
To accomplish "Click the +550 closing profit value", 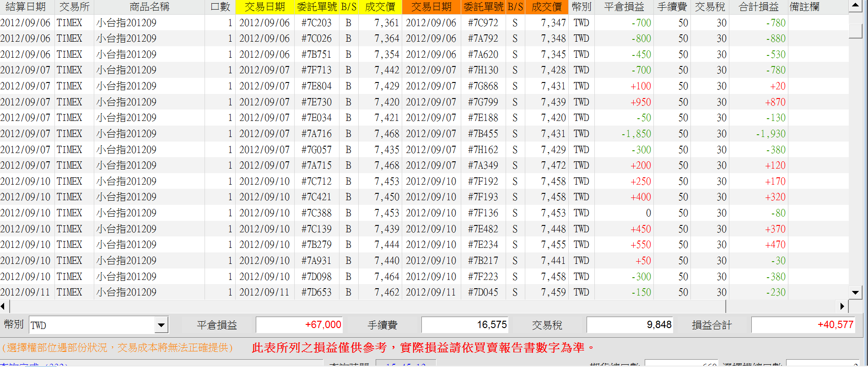I will pos(641,245).
